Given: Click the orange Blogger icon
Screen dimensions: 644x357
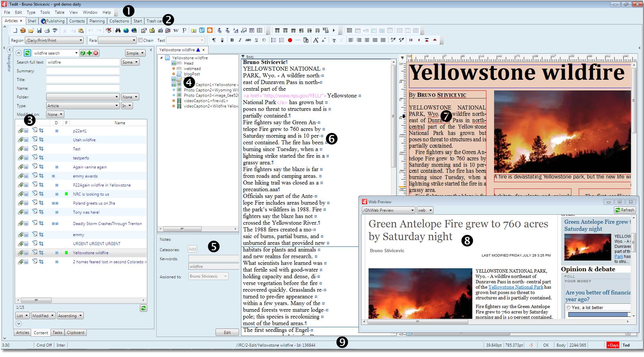Looking at the screenshot, I should click(210, 30).
